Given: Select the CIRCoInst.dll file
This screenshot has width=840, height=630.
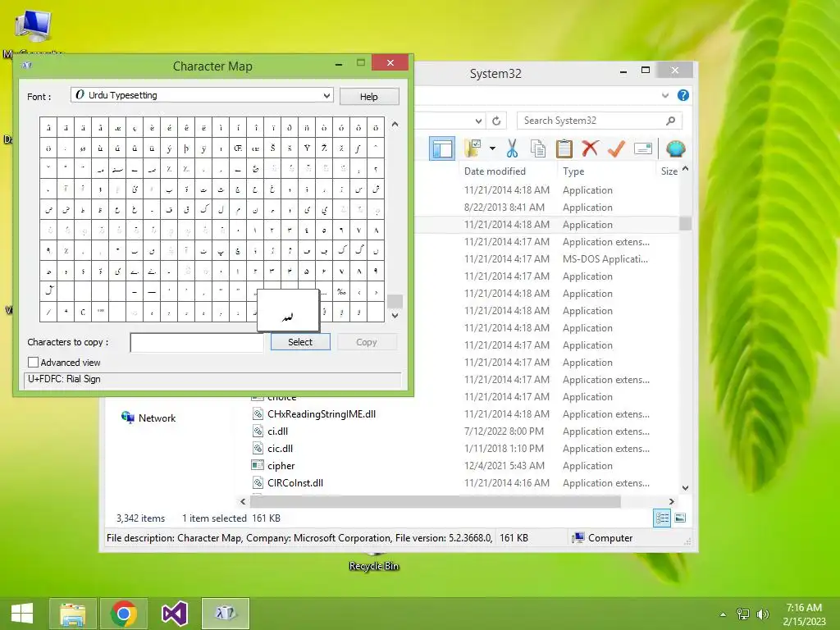Looking at the screenshot, I should 295,482.
